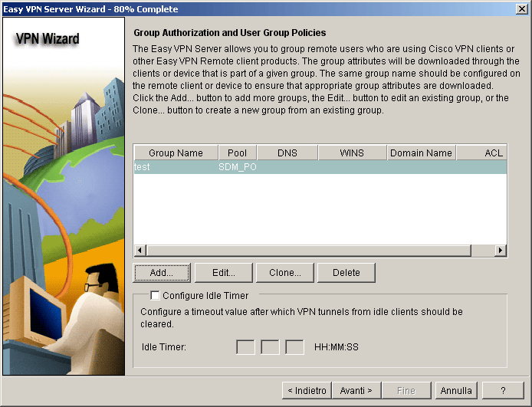Click the 'SDM_PO' pool cell
The width and height of the screenshot is (532, 407).
[237, 167]
